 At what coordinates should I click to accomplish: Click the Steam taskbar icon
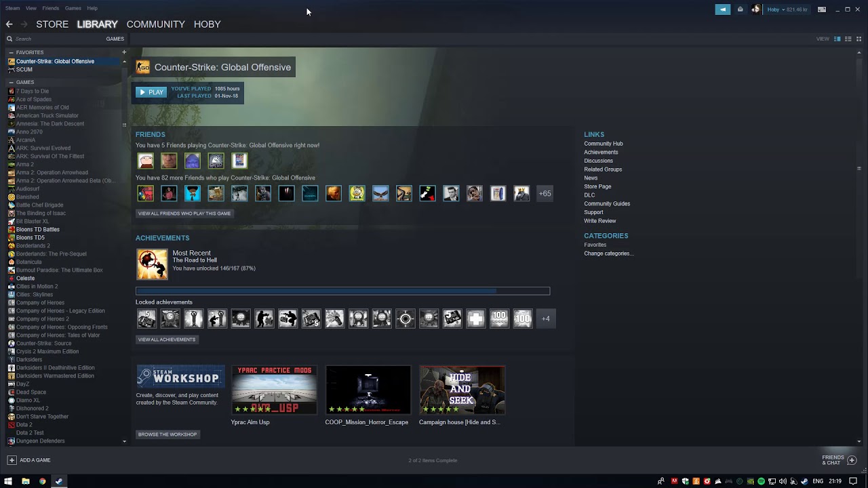59,481
